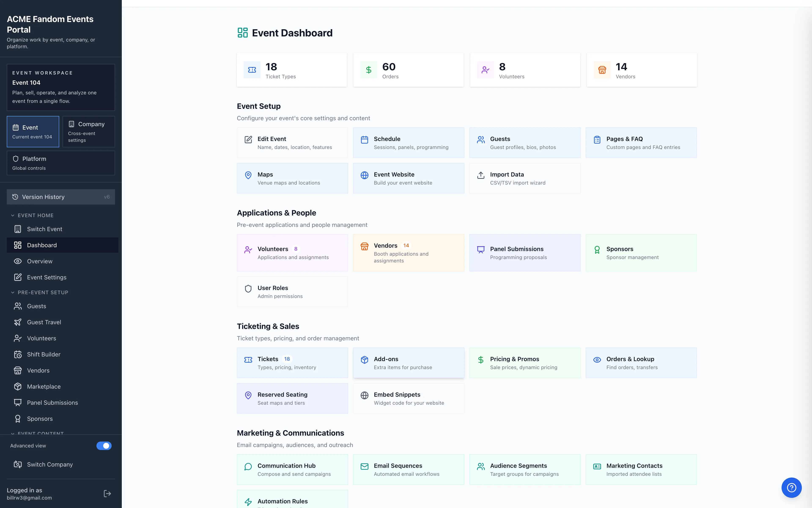812x508 pixels.
Task: Click the logout icon beside billrw3@gmail.com
Action: (x=107, y=494)
